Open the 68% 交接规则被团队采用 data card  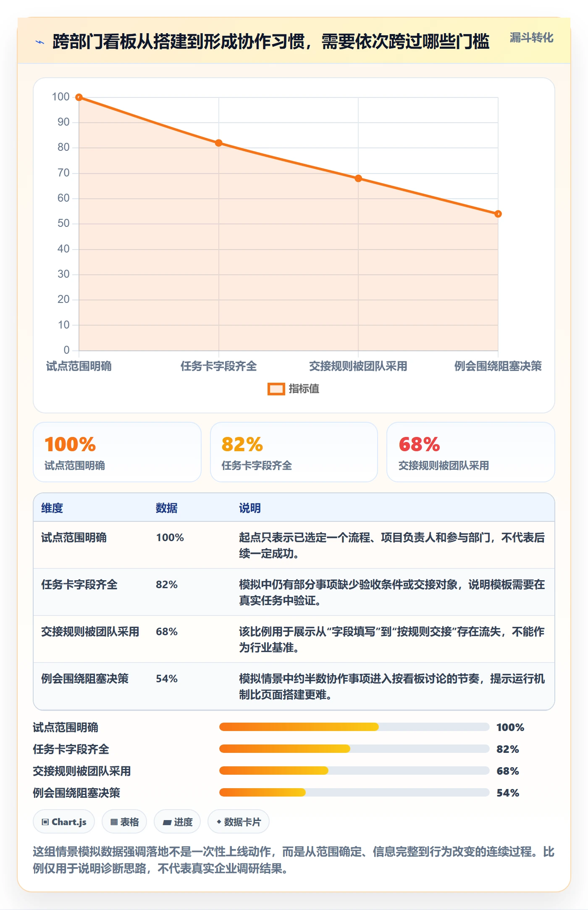470,452
